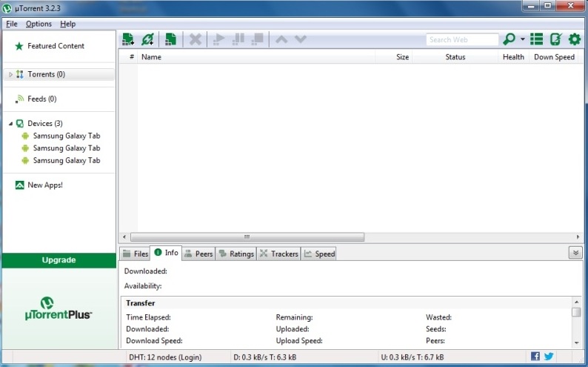Click the Start torrent play icon

coord(218,39)
